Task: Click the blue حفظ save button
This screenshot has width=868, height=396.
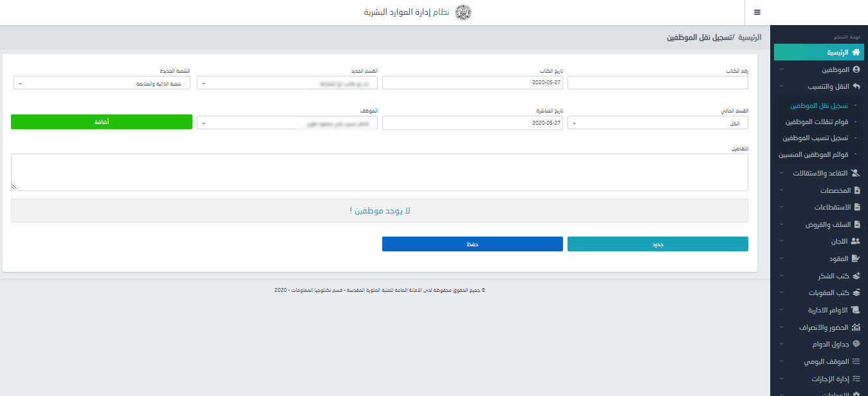Action: tap(472, 244)
